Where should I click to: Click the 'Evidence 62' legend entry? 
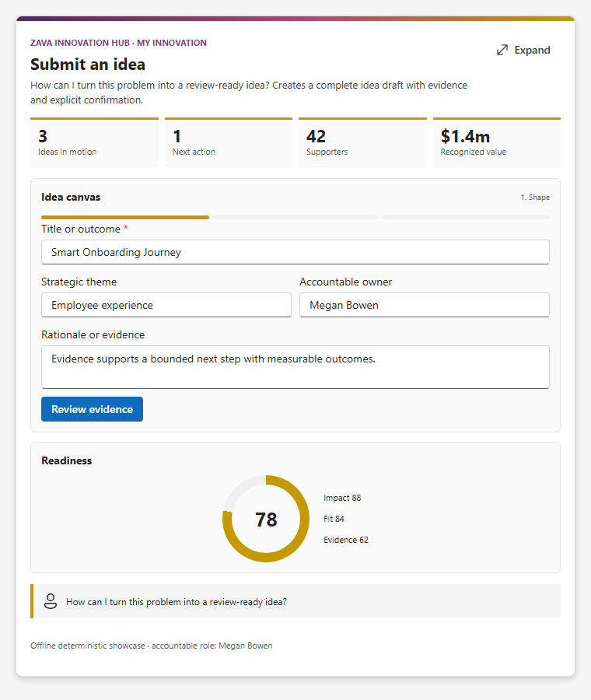pos(346,540)
